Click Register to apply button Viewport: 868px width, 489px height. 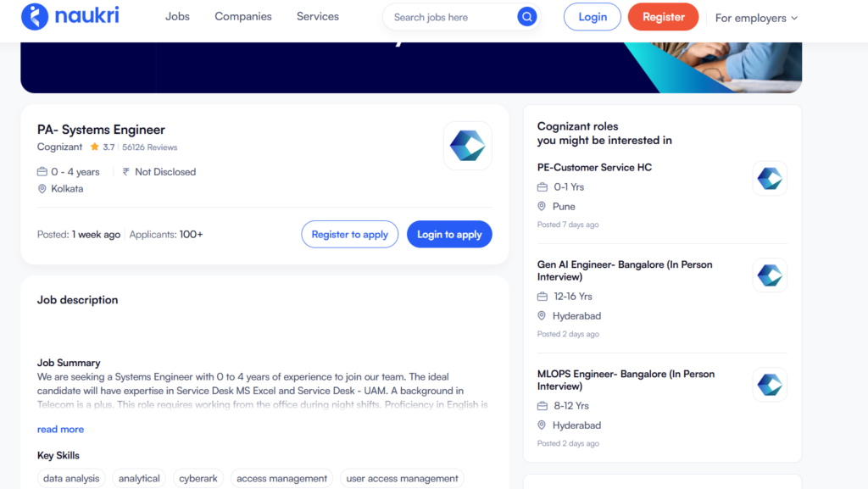click(350, 234)
